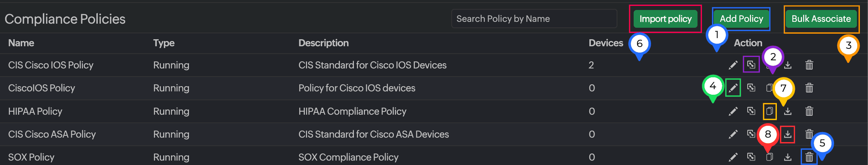Edit the SOX Policy with pencil icon
Image resolution: width=868 pixels, height=165 pixels.
733,157
